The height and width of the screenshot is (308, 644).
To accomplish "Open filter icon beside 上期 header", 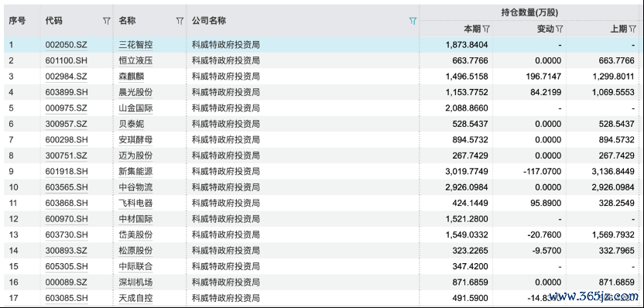I will [632, 29].
